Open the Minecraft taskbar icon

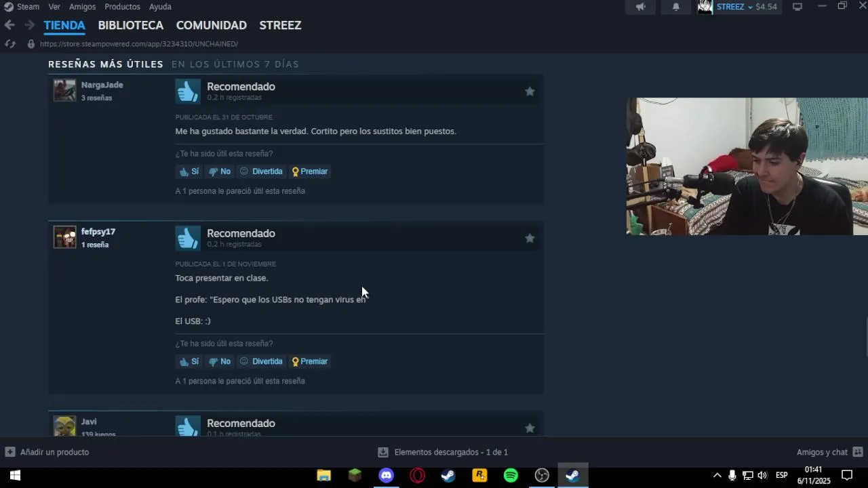(355, 476)
